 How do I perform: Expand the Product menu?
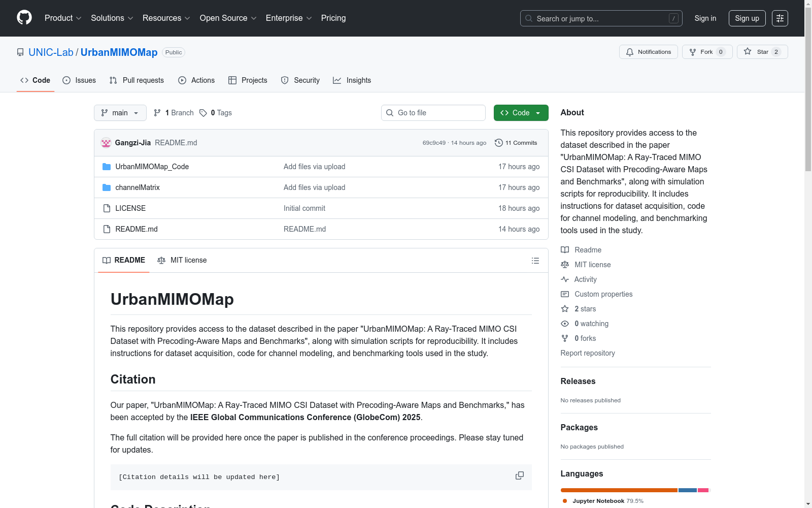coord(63,18)
